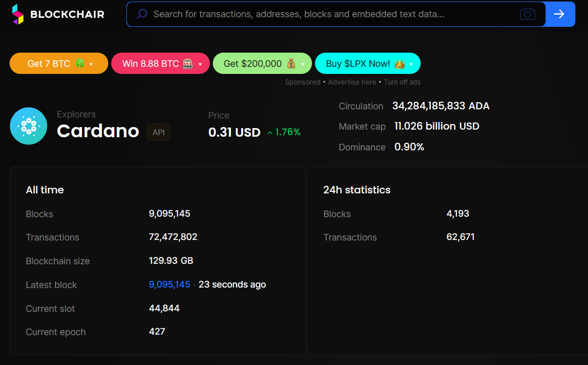The image size is (588, 365).
Task: Click the BLOCKCHAIR wordmark text
Action: pos(68,14)
